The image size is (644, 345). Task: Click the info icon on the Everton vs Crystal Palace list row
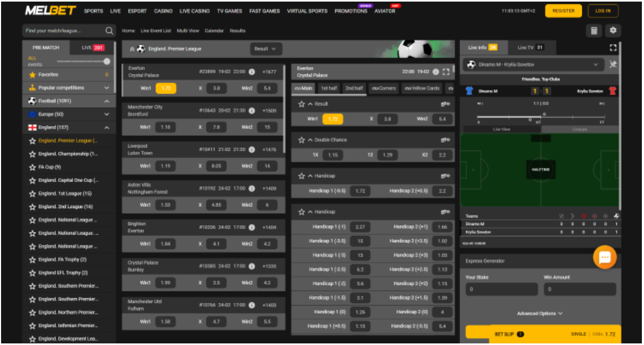pos(252,72)
